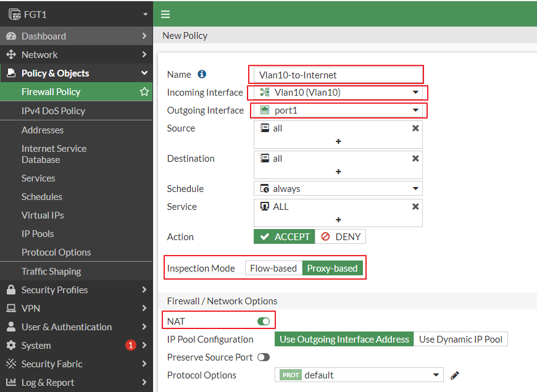The height and width of the screenshot is (392, 537).
Task: Open the Schedule dropdown showing always
Action: tap(338, 188)
